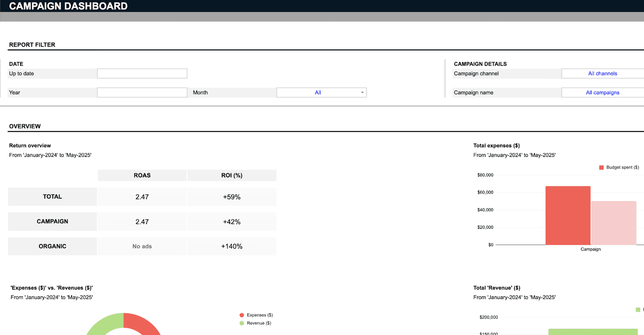Open the Month dropdown arrow
The height and width of the screenshot is (335, 644).
[x=362, y=92]
